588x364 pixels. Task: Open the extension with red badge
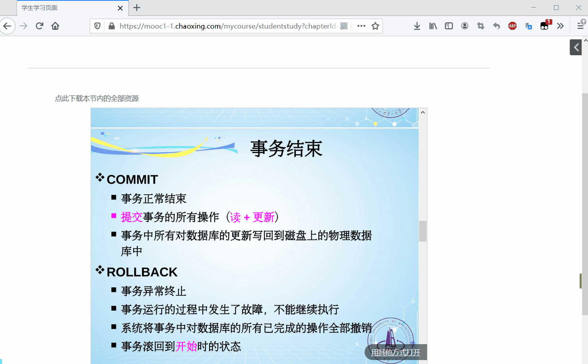tap(545, 25)
